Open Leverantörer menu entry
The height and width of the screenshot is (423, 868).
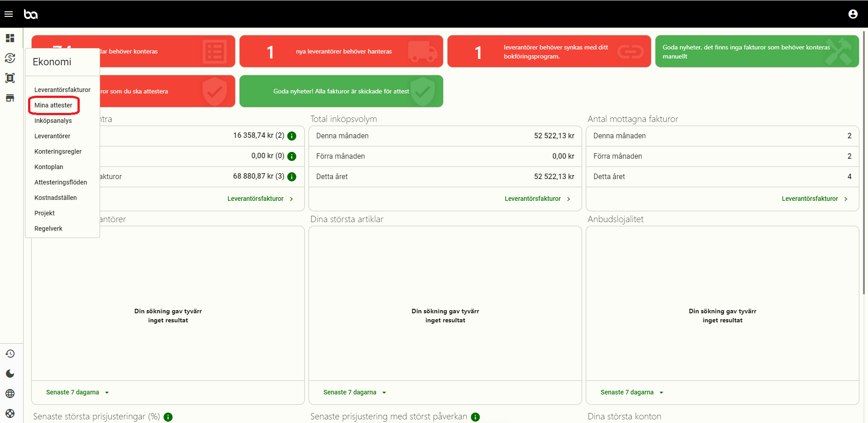tap(52, 136)
